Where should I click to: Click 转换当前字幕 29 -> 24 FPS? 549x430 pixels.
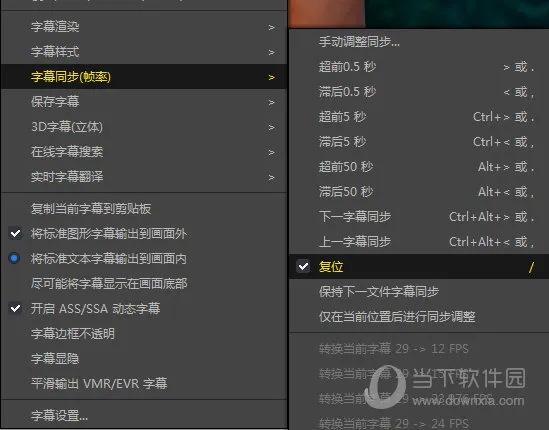tap(419, 423)
